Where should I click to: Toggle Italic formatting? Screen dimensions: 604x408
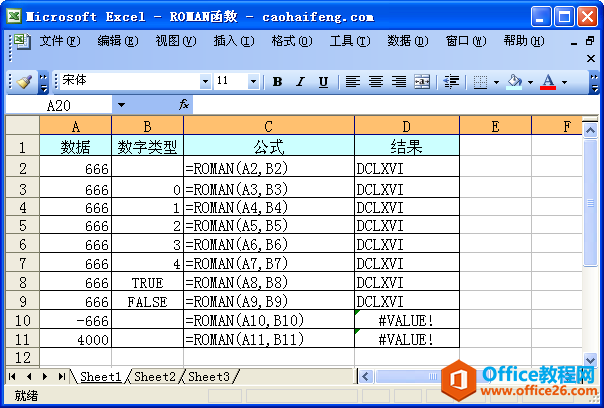point(300,82)
